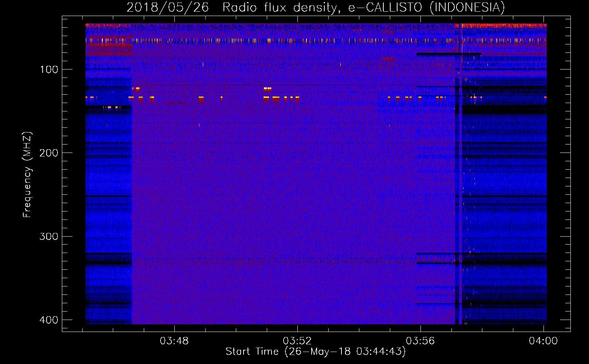589x364 pixels.
Task: Click the 04:00 time tick label
Action: tap(543, 341)
